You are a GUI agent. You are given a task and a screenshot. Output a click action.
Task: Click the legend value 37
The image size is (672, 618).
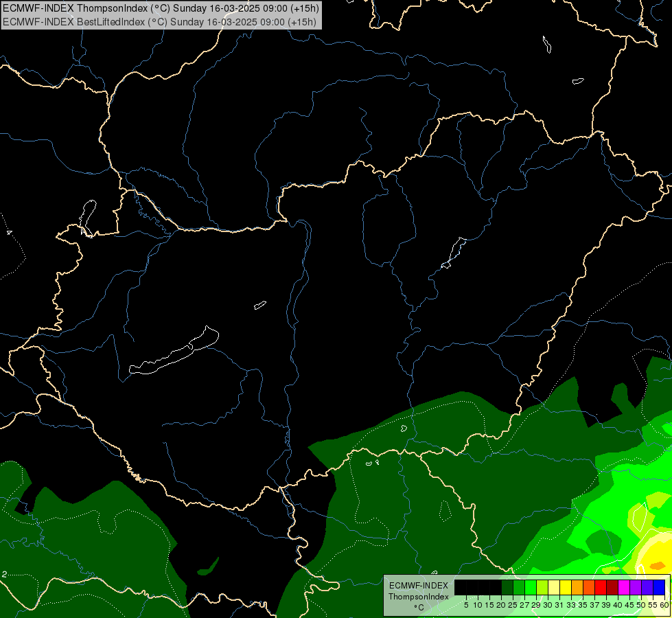(x=594, y=605)
